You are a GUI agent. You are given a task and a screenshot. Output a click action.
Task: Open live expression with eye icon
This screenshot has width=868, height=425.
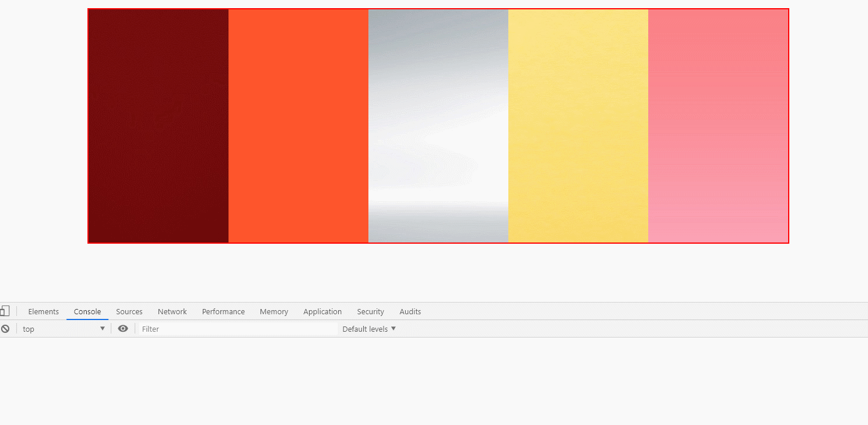coord(123,329)
